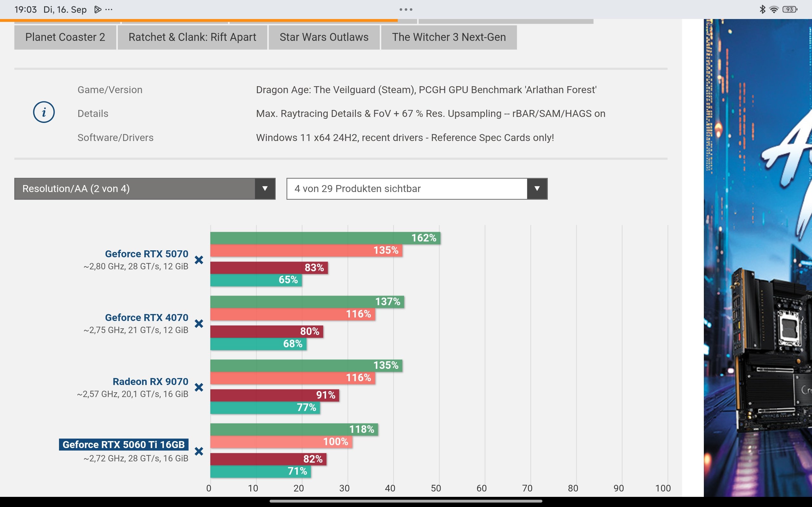Remove Radeon RX 9070 with X icon
The image size is (812, 507).
[x=199, y=387]
